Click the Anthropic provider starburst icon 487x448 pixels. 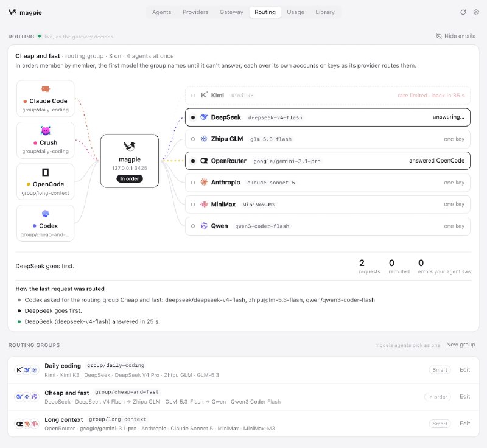click(204, 182)
